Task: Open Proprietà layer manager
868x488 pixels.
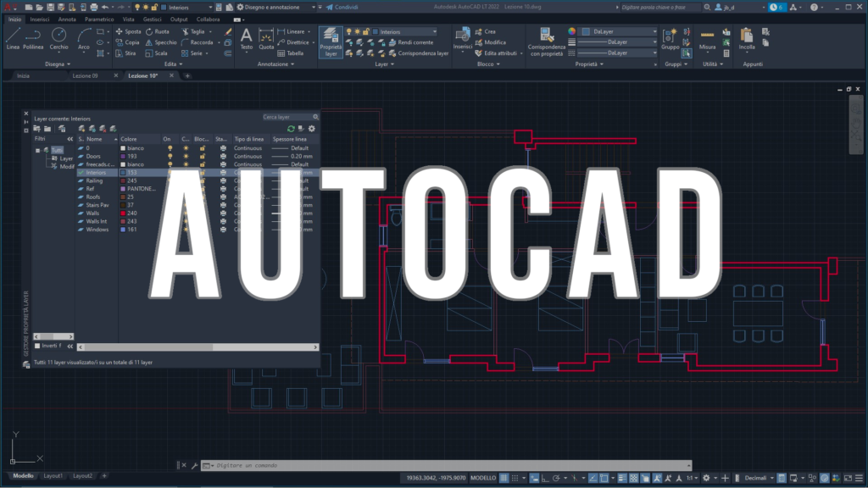Action: coord(331,42)
